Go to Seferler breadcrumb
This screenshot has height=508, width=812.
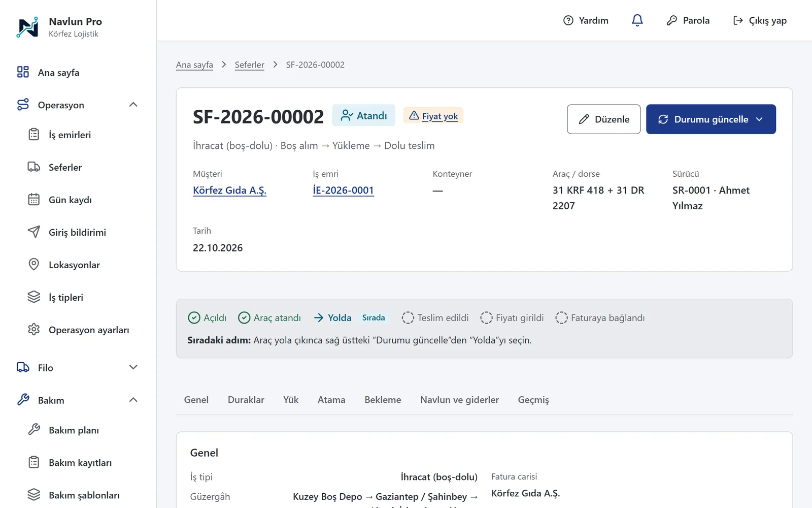pos(250,65)
